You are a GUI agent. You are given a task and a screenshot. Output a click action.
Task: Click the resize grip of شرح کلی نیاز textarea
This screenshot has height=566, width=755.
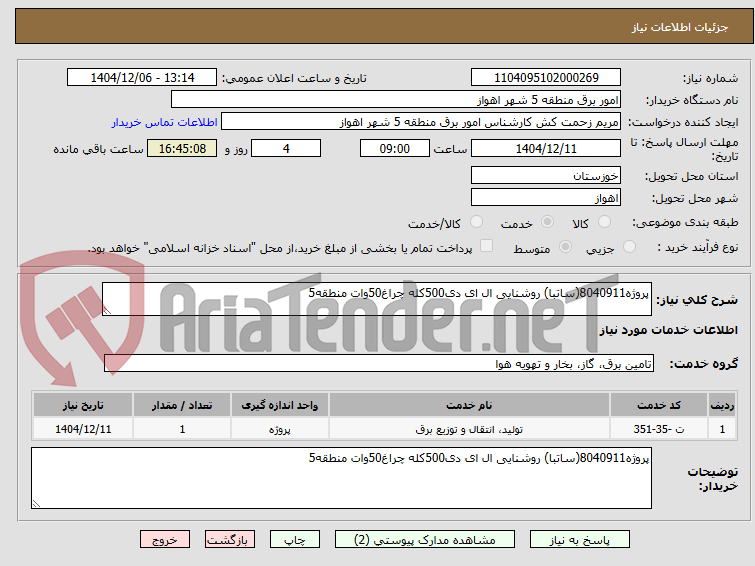(x=107, y=311)
